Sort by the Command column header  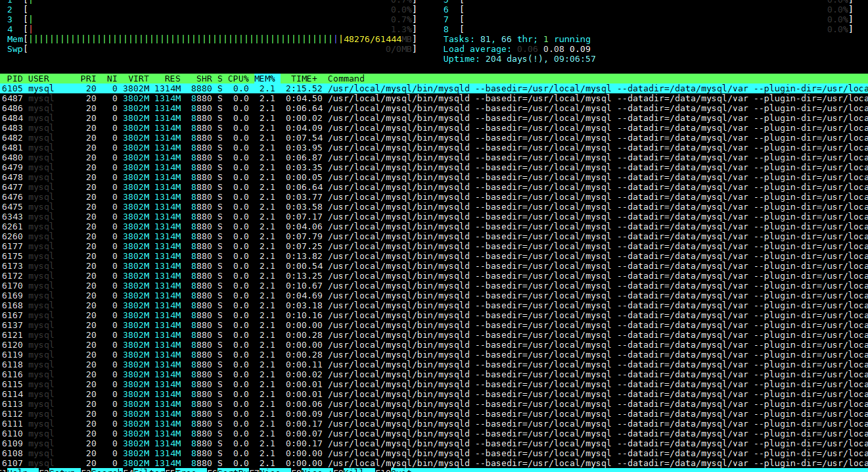pyautogui.click(x=346, y=79)
